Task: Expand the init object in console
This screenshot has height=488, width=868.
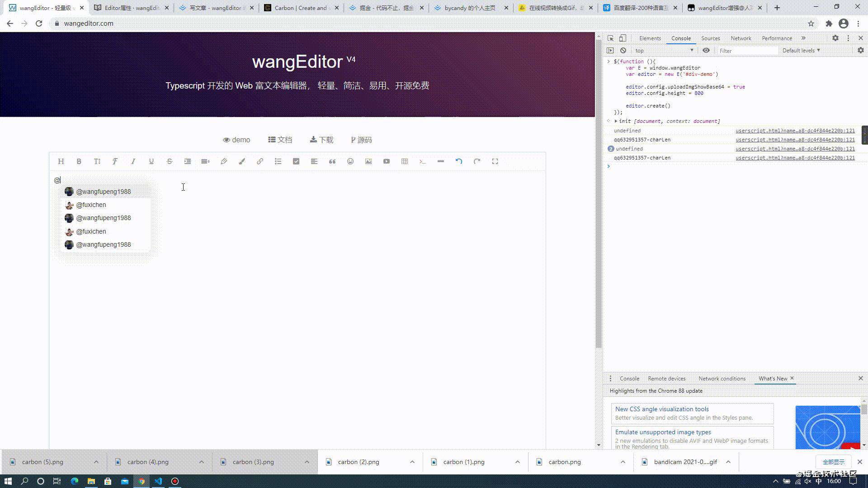Action: click(616, 121)
